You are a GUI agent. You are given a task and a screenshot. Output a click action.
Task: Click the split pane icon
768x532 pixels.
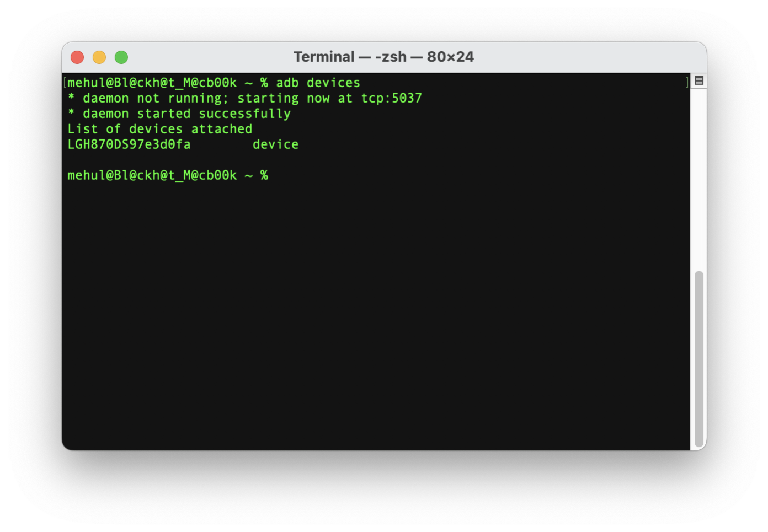click(698, 81)
